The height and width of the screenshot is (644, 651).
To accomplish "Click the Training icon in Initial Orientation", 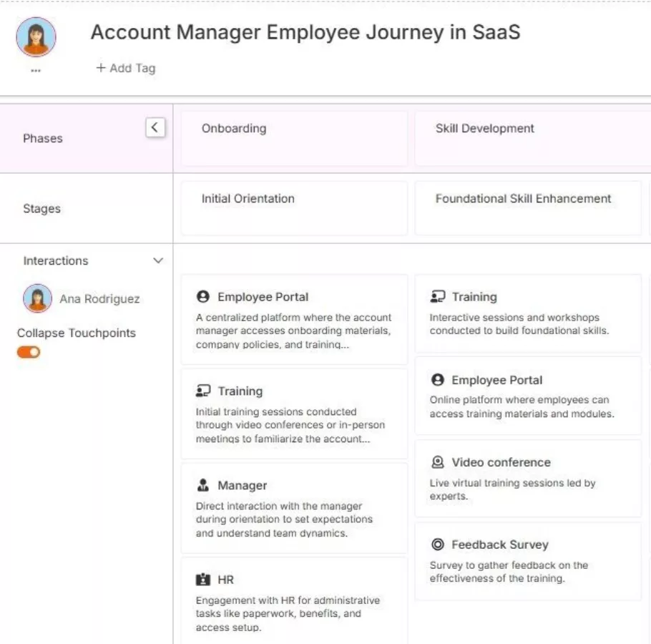I will coord(203,391).
